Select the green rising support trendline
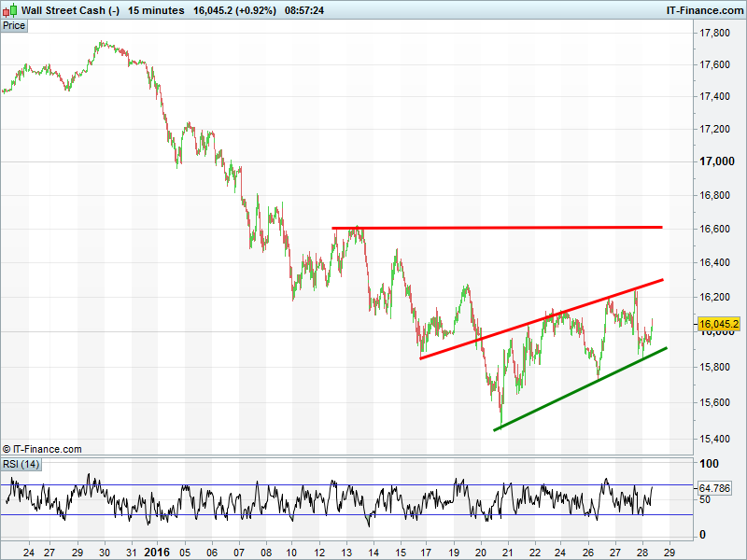The height and width of the screenshot is (560, 747). click(579, 389)
